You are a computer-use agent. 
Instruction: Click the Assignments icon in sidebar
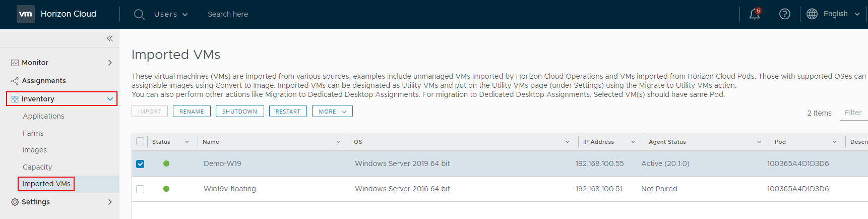coord(15,81)
